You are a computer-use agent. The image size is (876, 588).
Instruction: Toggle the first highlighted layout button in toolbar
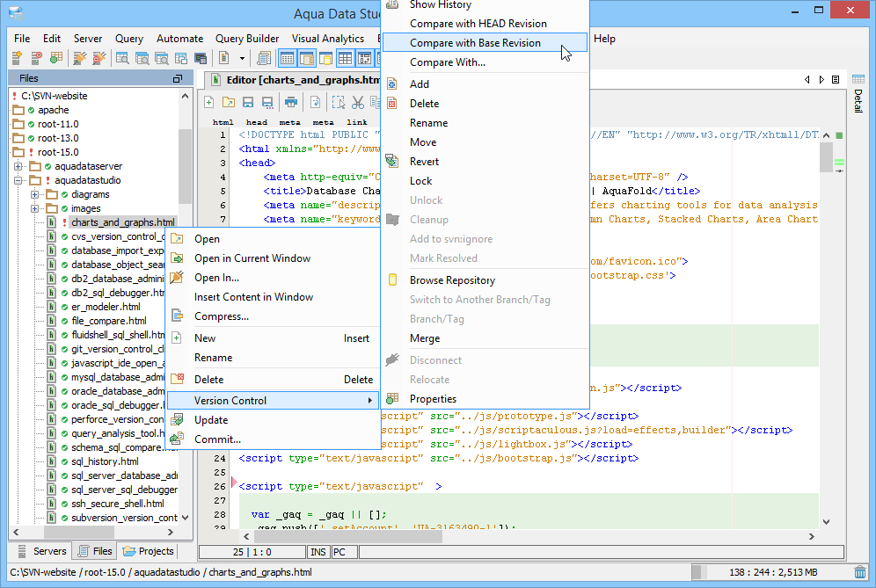[x=288, y=57]
